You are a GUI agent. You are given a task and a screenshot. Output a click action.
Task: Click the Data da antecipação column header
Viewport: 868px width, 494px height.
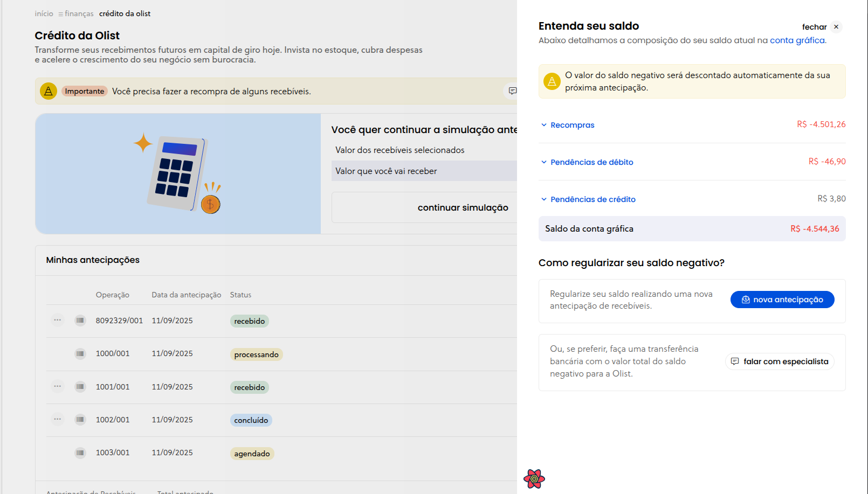coord(187,295)
